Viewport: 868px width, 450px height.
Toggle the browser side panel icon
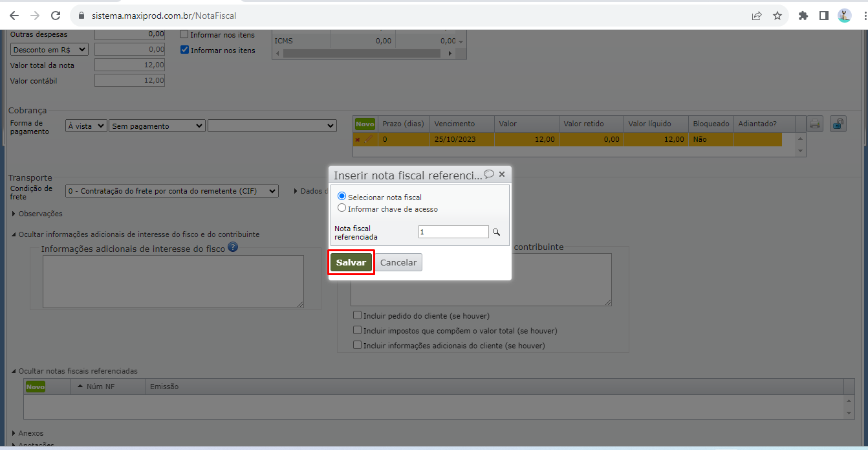[823, 16]
